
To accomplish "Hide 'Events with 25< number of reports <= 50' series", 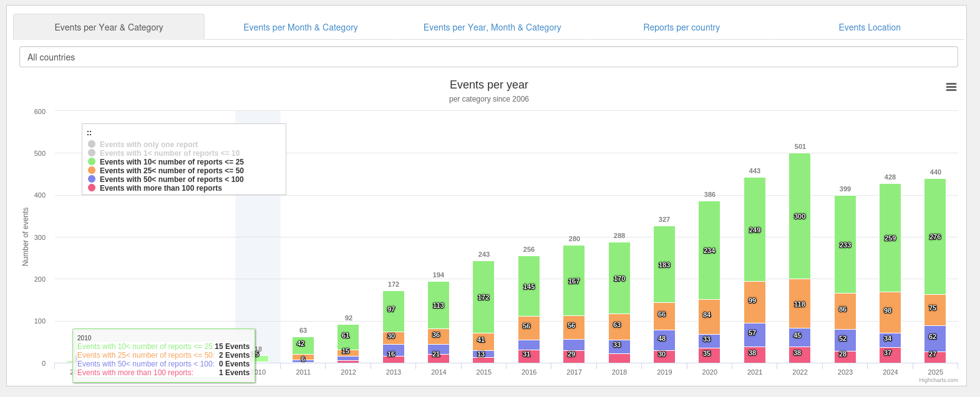I will [172, 171].
